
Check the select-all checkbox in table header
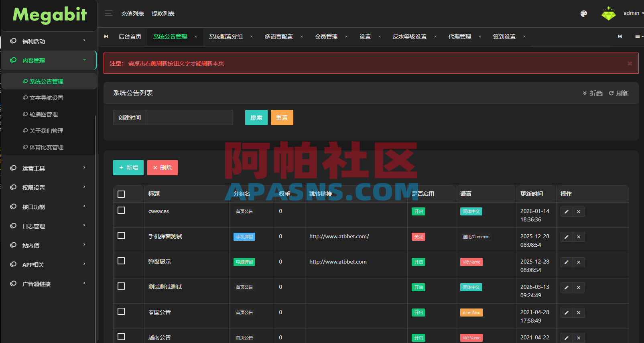(121, 194)
